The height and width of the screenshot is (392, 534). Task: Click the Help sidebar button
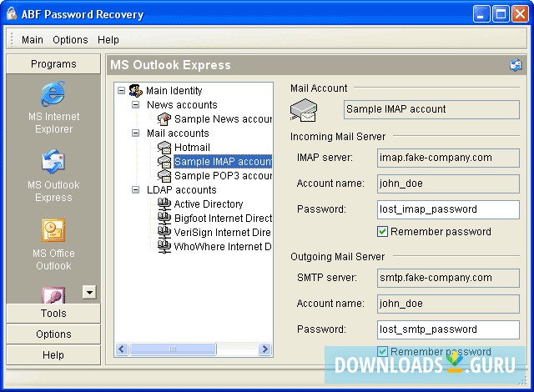click(x=53, y=355)
